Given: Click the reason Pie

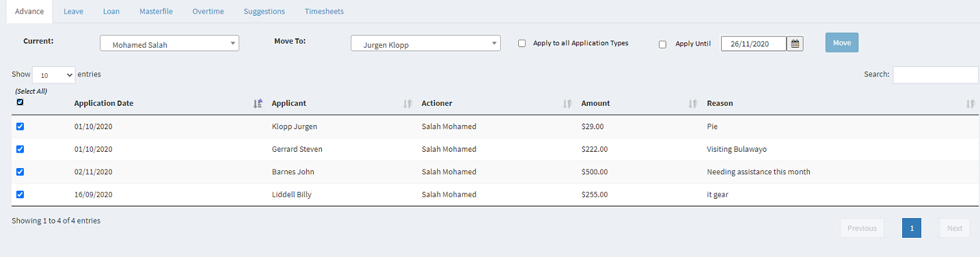Looking at the screenshot, I should click(713, 126).
